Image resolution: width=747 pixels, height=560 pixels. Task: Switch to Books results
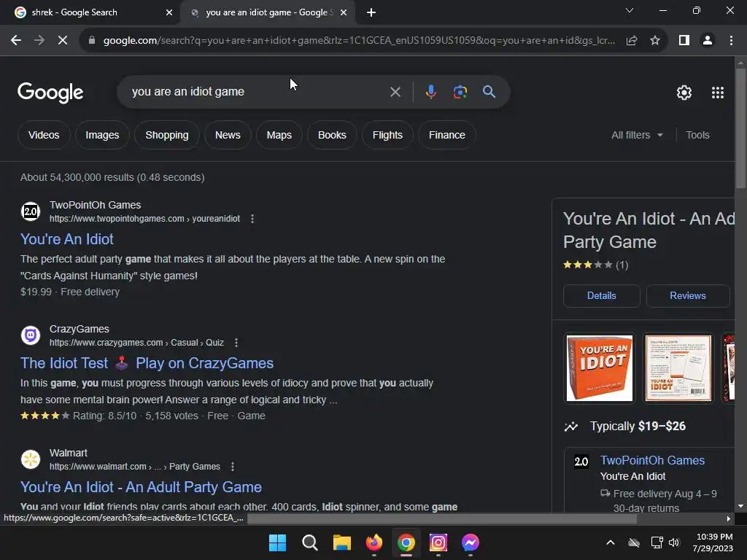(332, 135)
